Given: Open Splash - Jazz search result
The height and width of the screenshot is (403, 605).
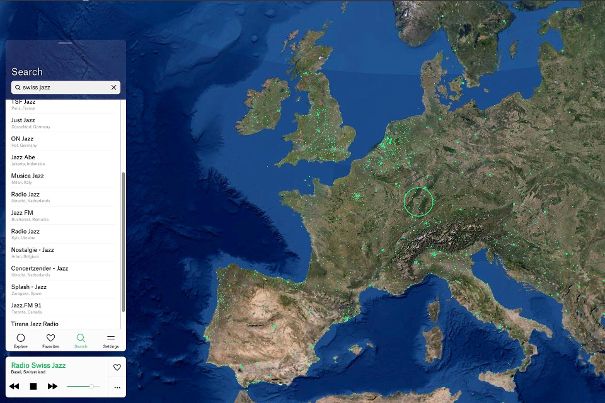Looking at the screenshot, I should (x=40, y=288).
